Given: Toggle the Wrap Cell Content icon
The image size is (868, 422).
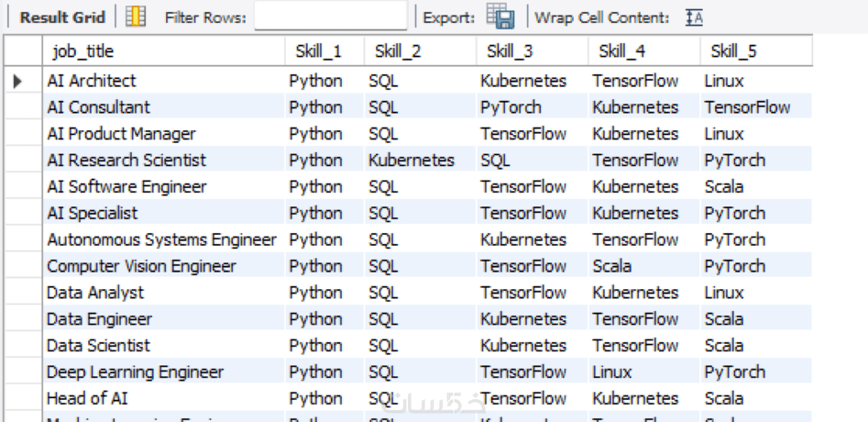Looking at the screenshot, I should click(694, 17).
